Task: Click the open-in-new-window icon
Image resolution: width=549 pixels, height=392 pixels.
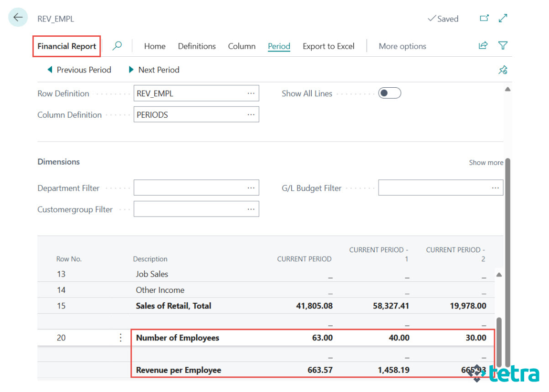Action: coord(484,18)
